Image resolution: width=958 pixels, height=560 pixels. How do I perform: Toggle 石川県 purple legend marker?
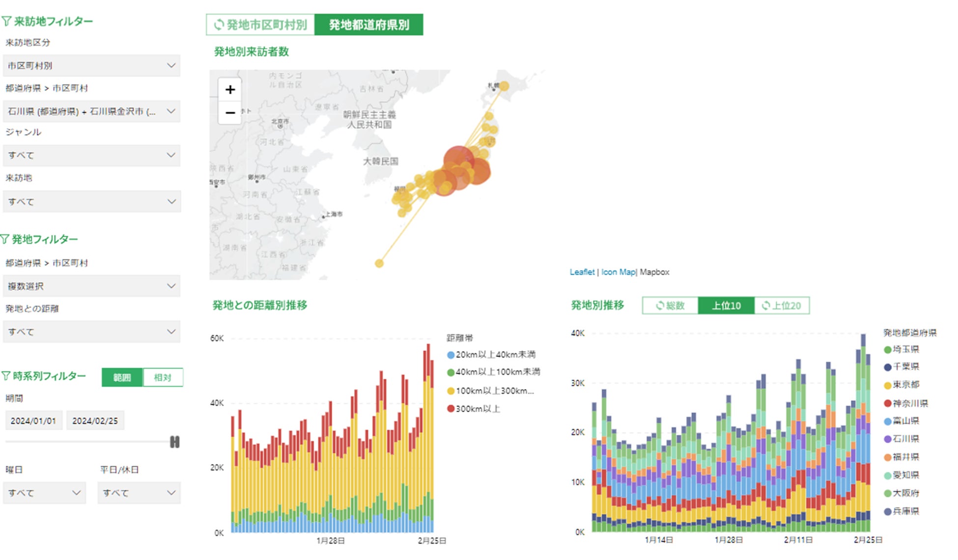887,439
